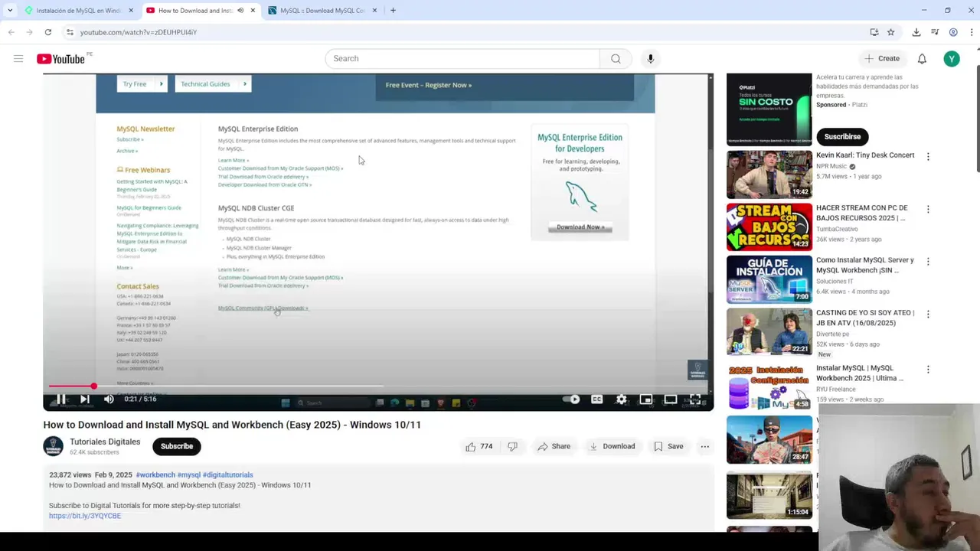
Task: Toggle the autoplay switch
Action: pyautogui.click(x=571, y=399)
